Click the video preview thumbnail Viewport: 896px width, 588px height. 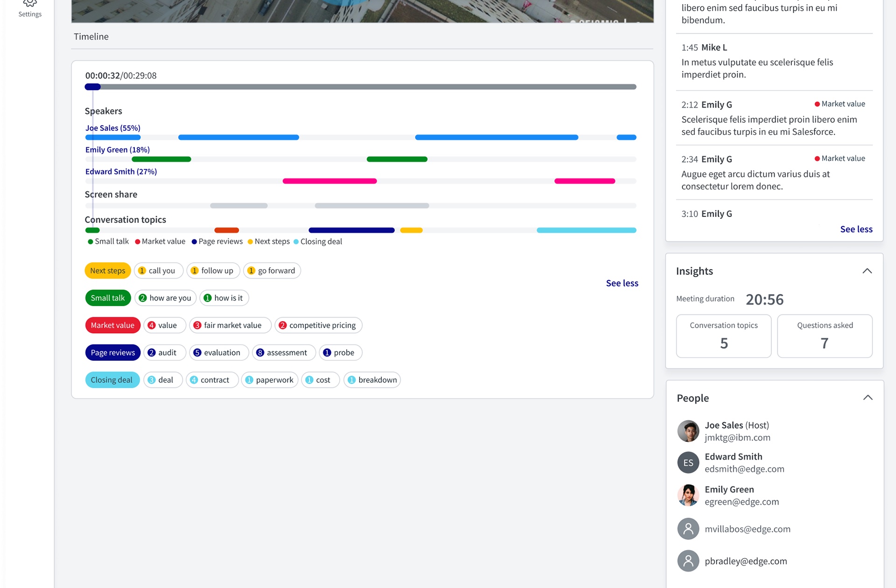coord(362,11)
